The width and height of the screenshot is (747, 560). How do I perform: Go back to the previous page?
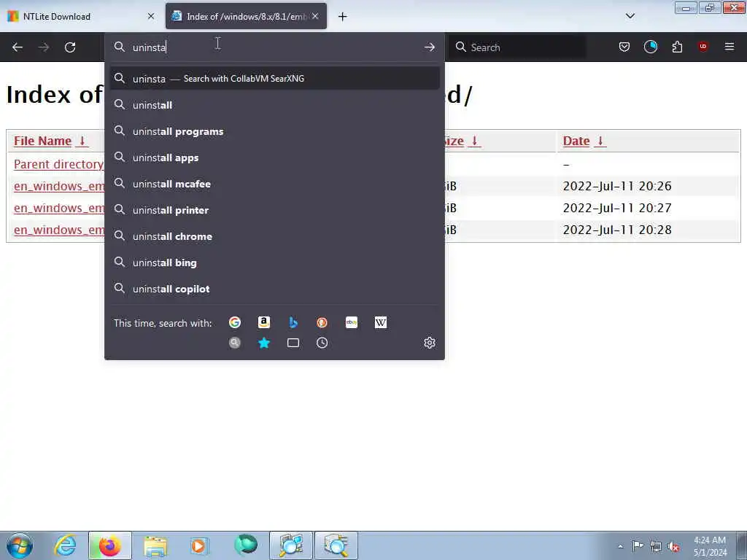[x=18, y=47]
